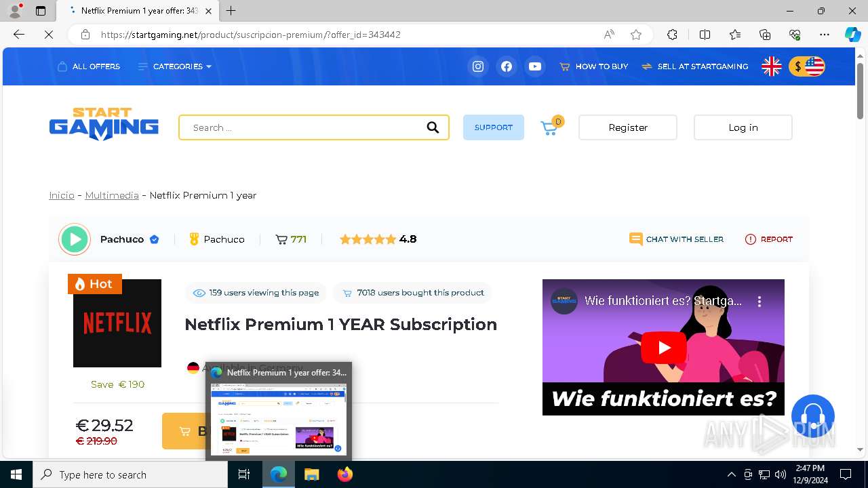The height and width of the screenshot is (488, 868).
Task: Open Read aloud icon in address bar
Action: 609,35
